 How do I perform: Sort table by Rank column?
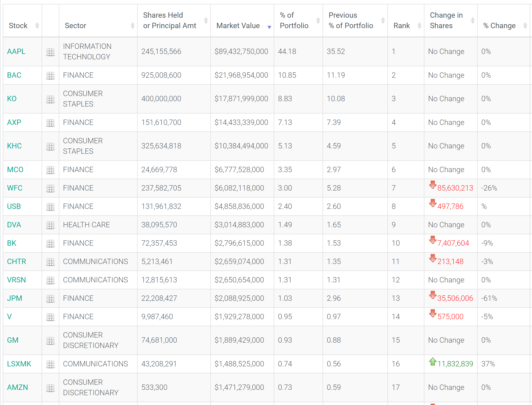[406, 21]
